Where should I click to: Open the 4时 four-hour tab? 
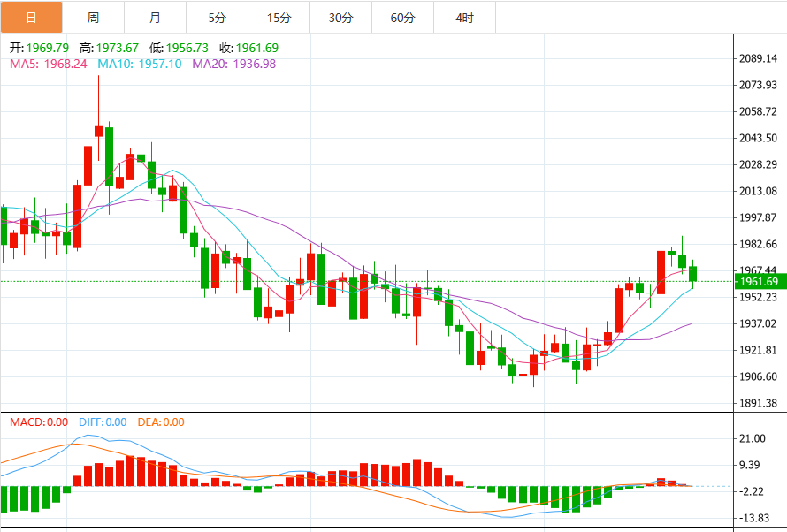point(465,18)
